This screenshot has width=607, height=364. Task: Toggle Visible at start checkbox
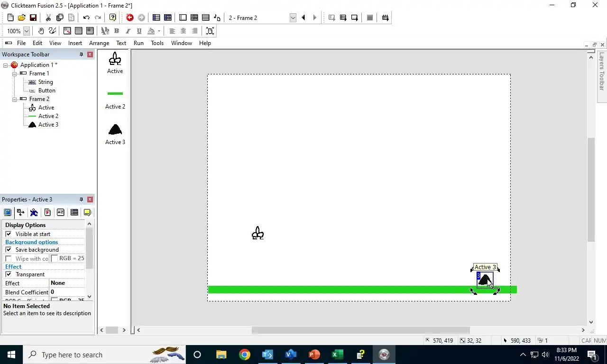[x=9, y=234]
